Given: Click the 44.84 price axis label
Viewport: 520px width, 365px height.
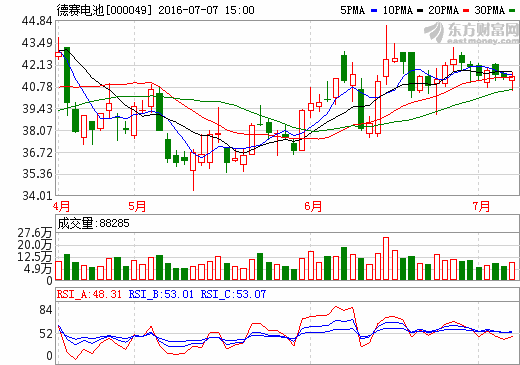Looking at the screenshot, I should coord(37,21).
